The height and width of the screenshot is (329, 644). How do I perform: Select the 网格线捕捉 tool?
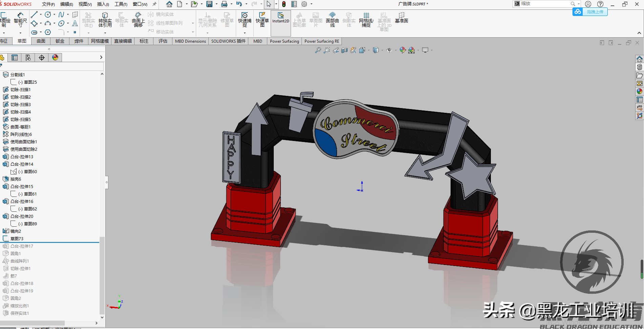pyautogui.click(x=366, y=20)
